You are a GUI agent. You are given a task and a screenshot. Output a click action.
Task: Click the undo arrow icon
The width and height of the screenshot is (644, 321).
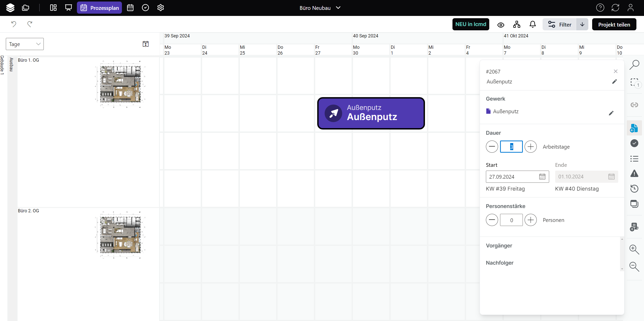[x=14, y=24]
